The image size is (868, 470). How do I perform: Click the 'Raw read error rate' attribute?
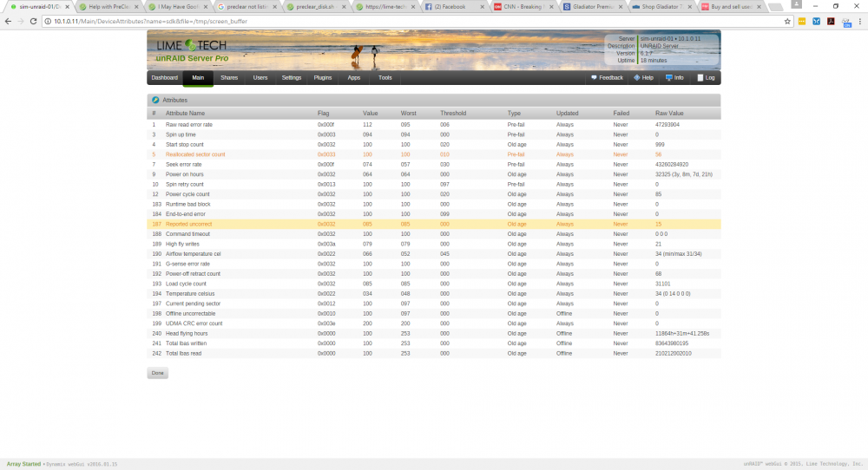point(188,124)
